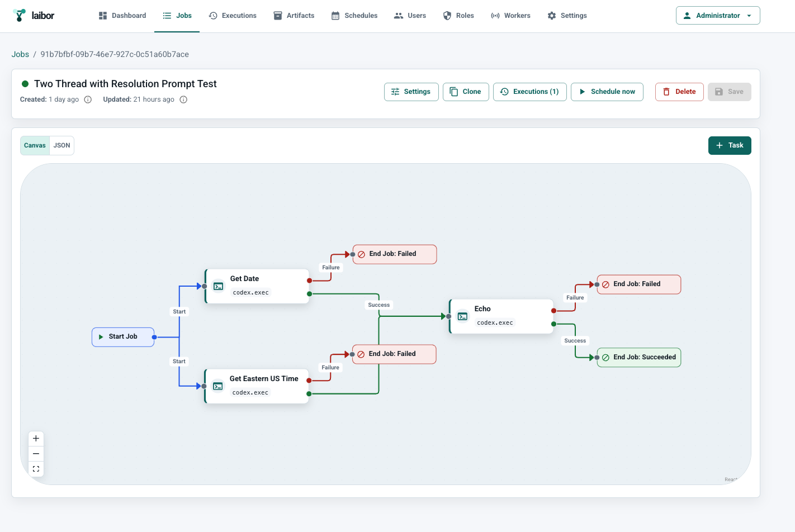
Task: Select the Get Date task node
Action: 257,286
